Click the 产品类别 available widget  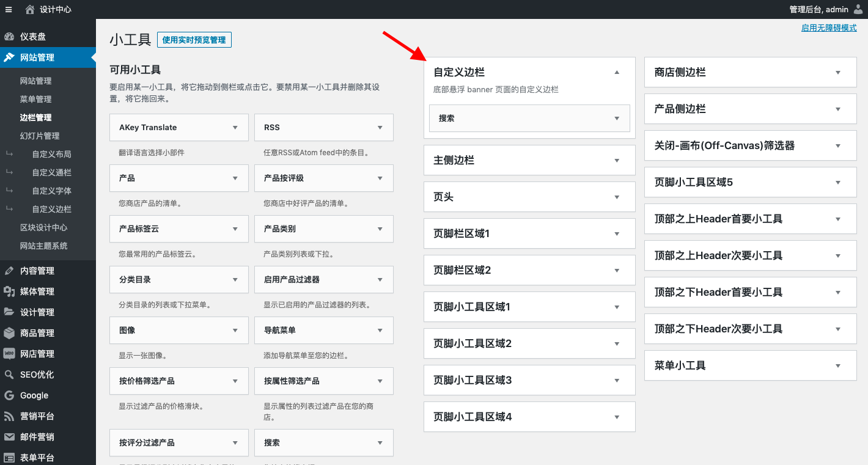click(324, 229)
